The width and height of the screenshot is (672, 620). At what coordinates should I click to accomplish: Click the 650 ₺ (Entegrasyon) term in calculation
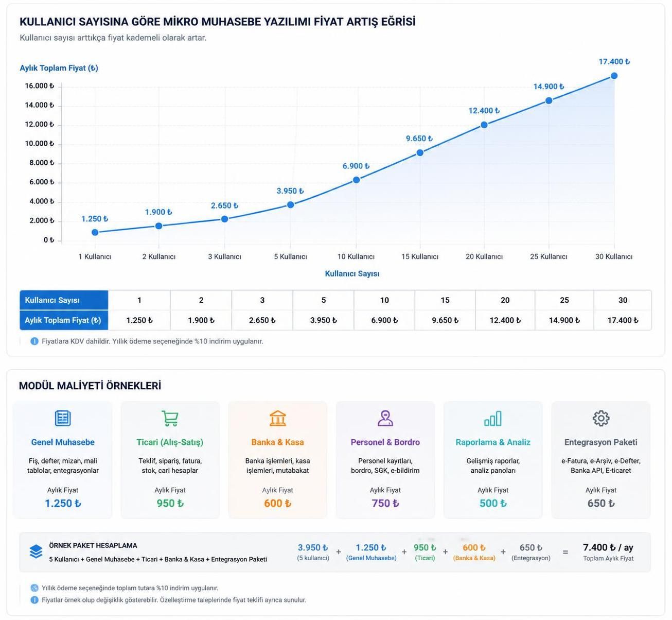(531, 552)
